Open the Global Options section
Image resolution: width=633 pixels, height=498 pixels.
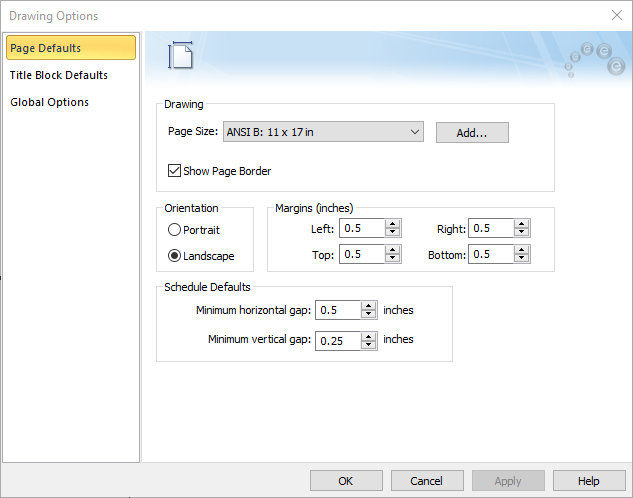50,102
